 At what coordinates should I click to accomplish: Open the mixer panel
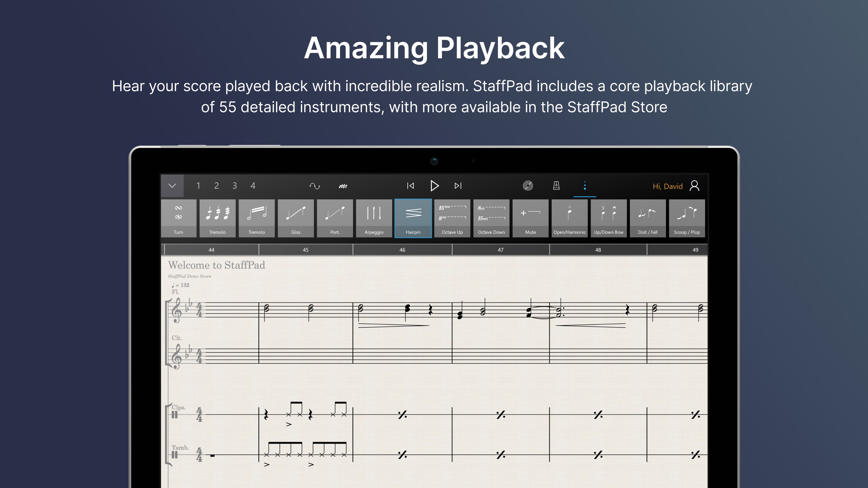click(x=528, y=186)
